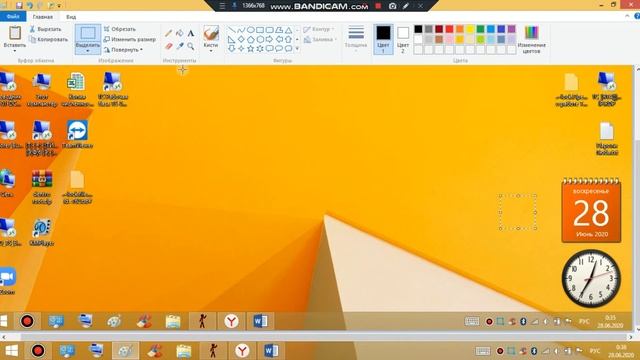This screenshot has width=640, height=360.
Task: Choose the Pentagon shape
Action: point(251,40)
